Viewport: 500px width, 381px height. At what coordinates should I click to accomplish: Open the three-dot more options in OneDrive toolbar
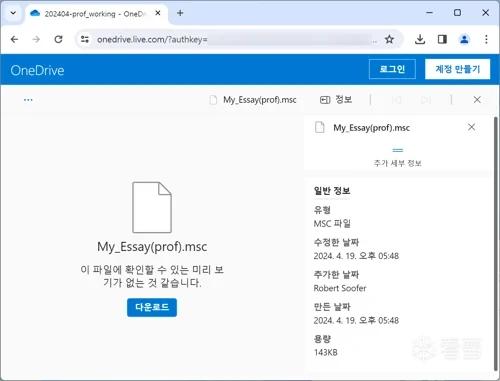click(x=28, y=100)
